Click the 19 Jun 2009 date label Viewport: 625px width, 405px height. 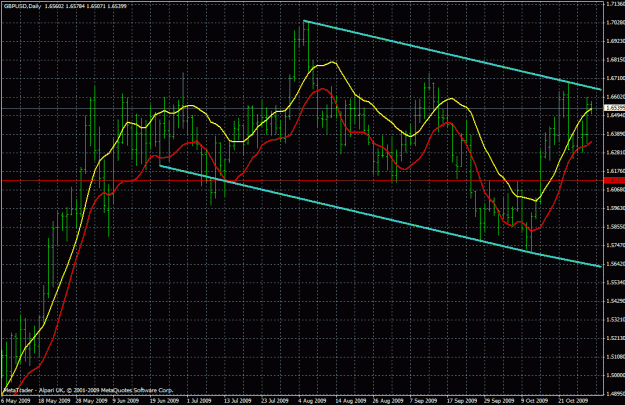point(165,400)
